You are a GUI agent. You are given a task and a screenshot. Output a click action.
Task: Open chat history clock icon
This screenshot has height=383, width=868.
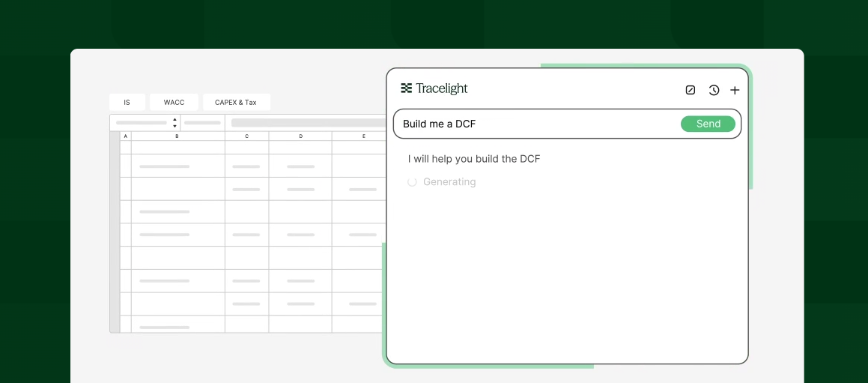[x=714, y=90]
